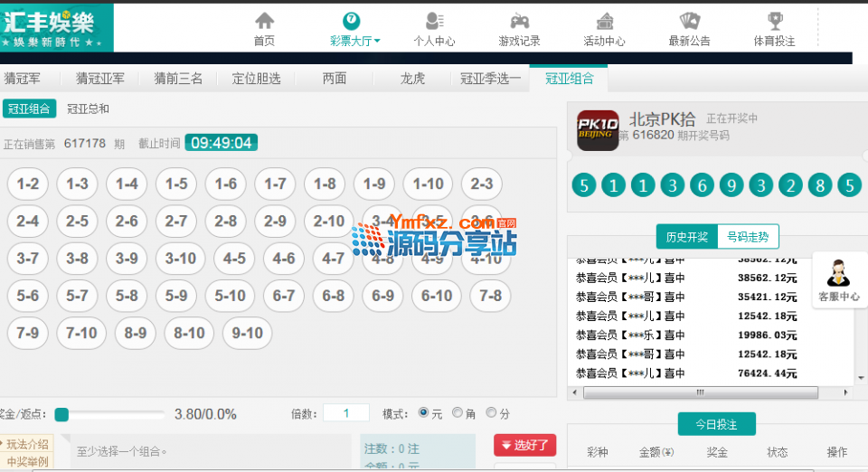Image resolution: width=868 pixels, height=472 pixels.
Task: Switch to the 号码走势 tab
Action: [748, 238]
